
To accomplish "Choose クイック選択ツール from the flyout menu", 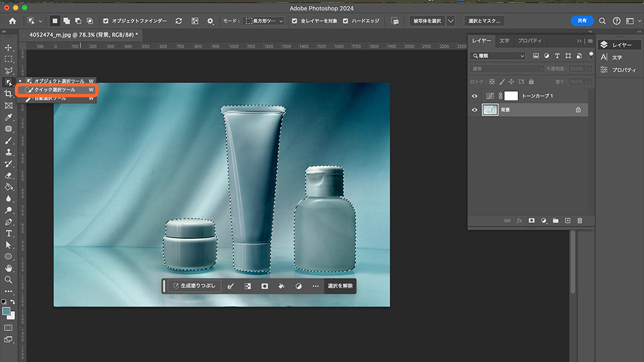I will (55, 90).
